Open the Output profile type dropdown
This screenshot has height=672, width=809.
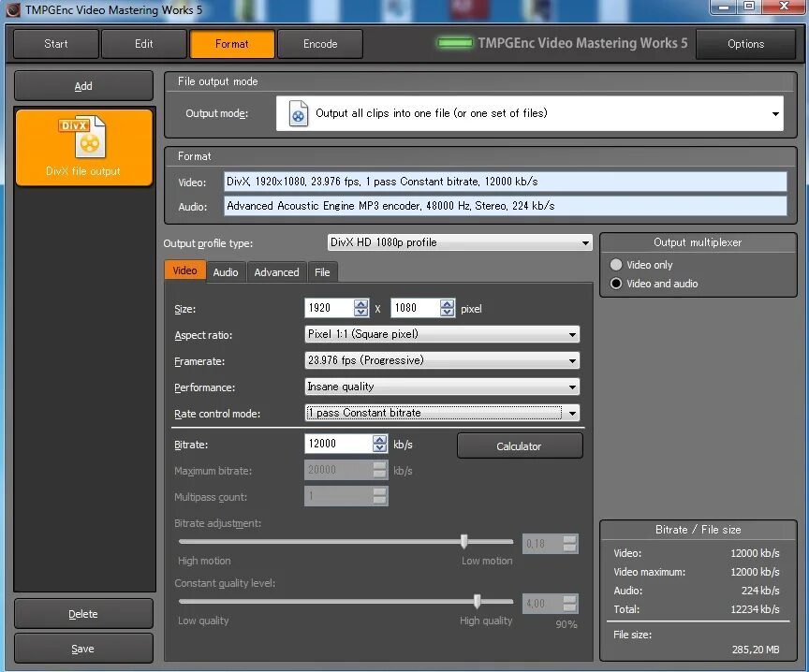460,242
